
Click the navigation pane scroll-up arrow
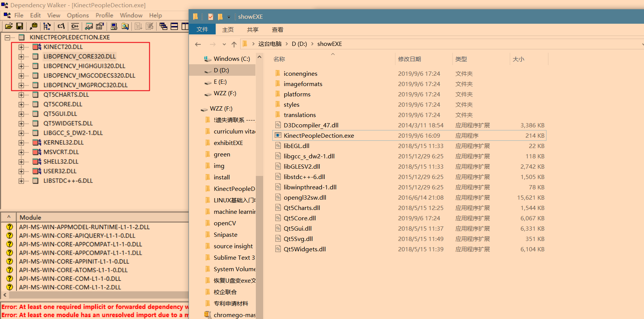pyautogui.click(x=259, y=57)
